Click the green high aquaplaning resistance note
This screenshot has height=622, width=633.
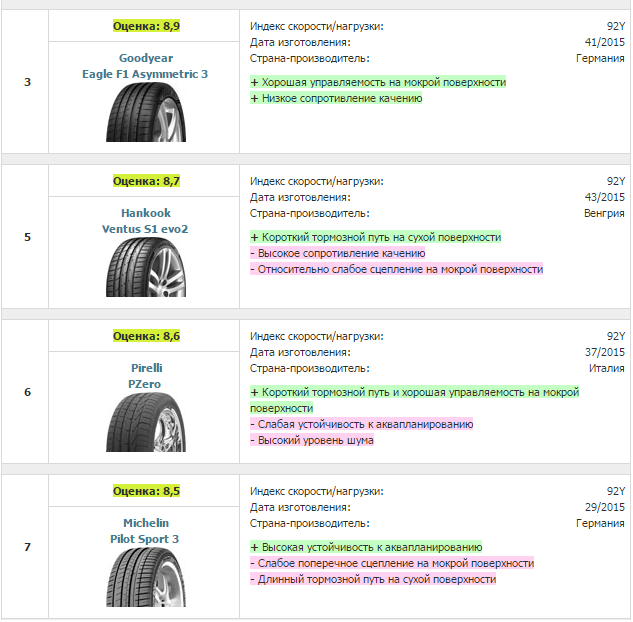366,547
